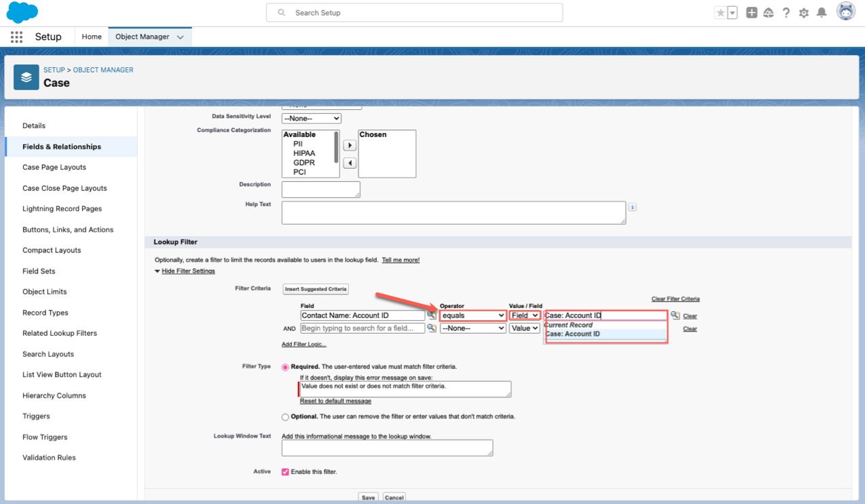Viewport: 865px width, 504px height.
Task: Open Validation Rules sidebar item
Action: tap(49, 457)
